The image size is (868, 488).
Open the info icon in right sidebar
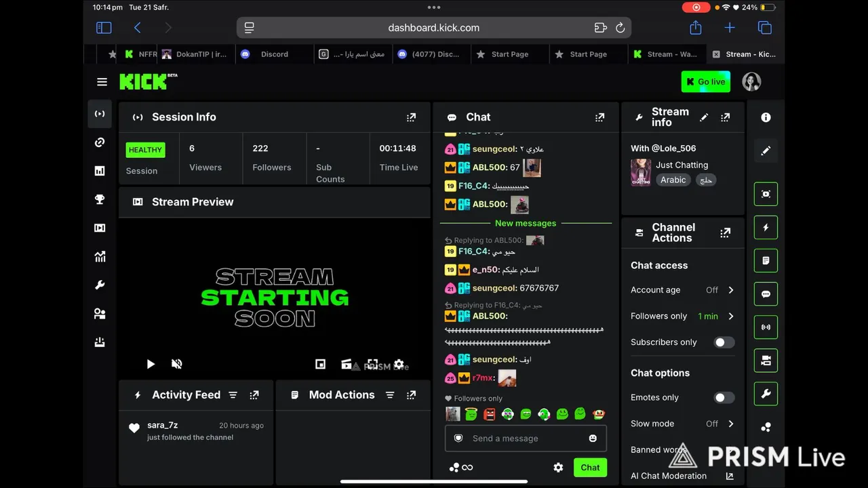point(766,117)
